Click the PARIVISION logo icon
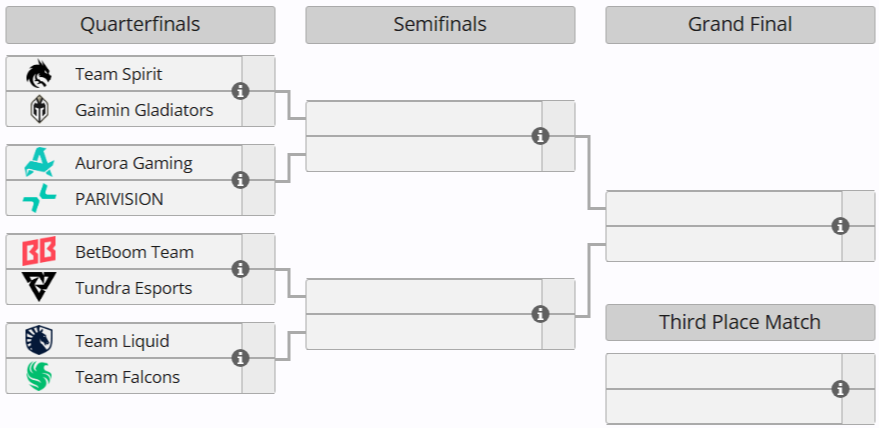 click(39, 199)
